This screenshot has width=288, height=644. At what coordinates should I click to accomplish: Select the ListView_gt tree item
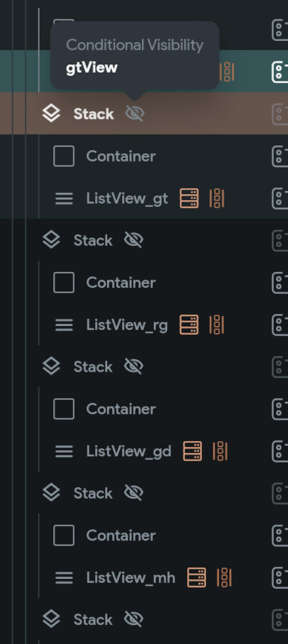pos(127,198)
